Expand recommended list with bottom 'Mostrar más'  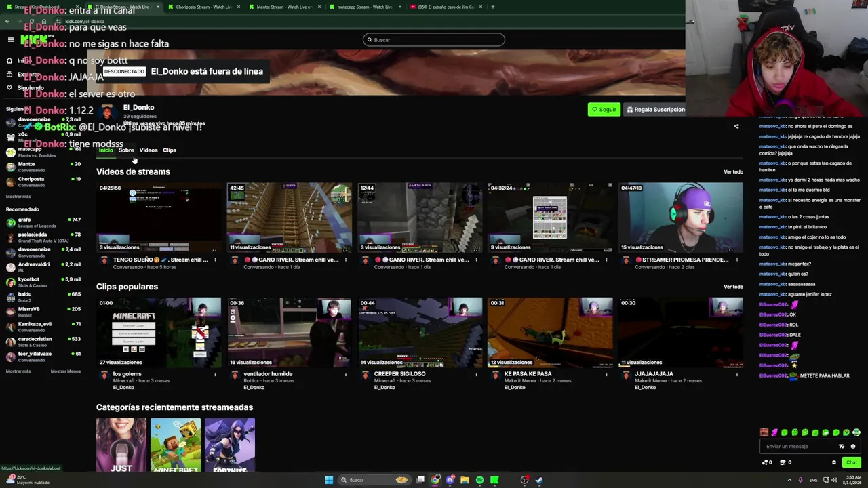coord(18,371)
